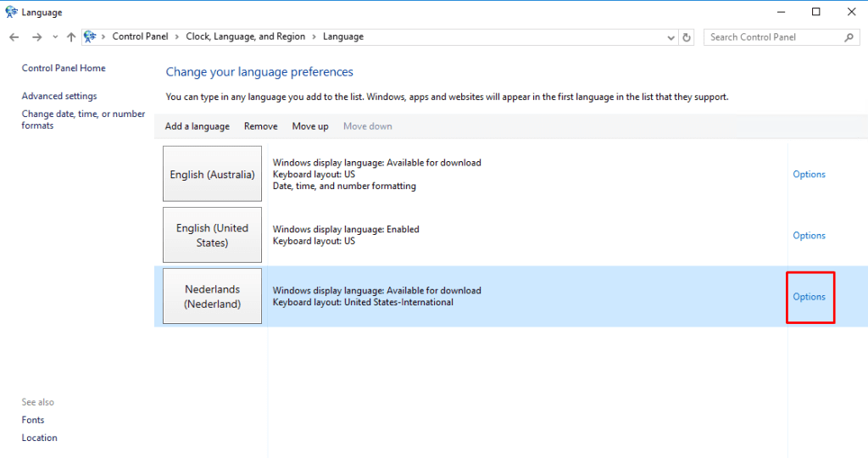Close the Language window
Viewport: 868px width, 458px height.
pyautogui.click(x=851, y=12)
